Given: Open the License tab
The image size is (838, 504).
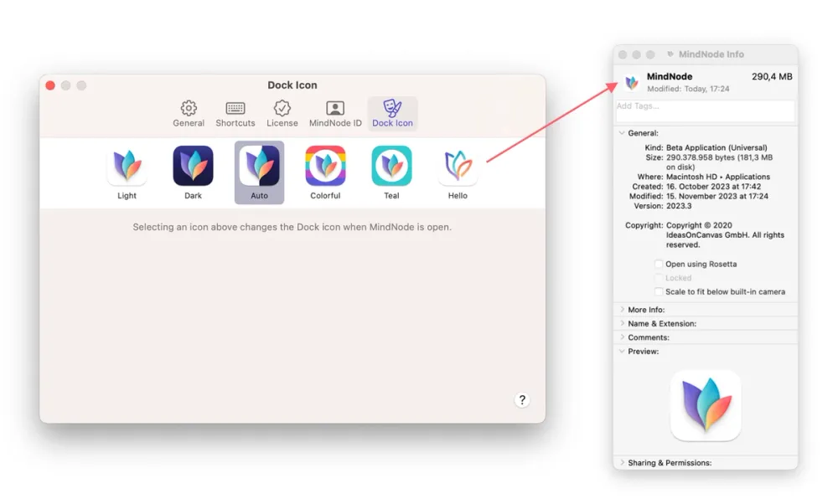Looking at the screenshot, I should 282,114.
